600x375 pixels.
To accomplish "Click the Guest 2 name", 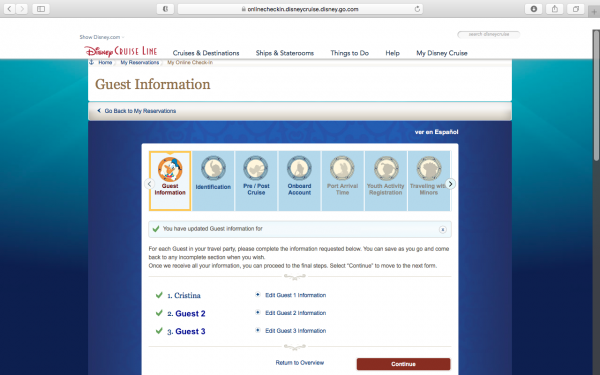I will pos(190,313).
